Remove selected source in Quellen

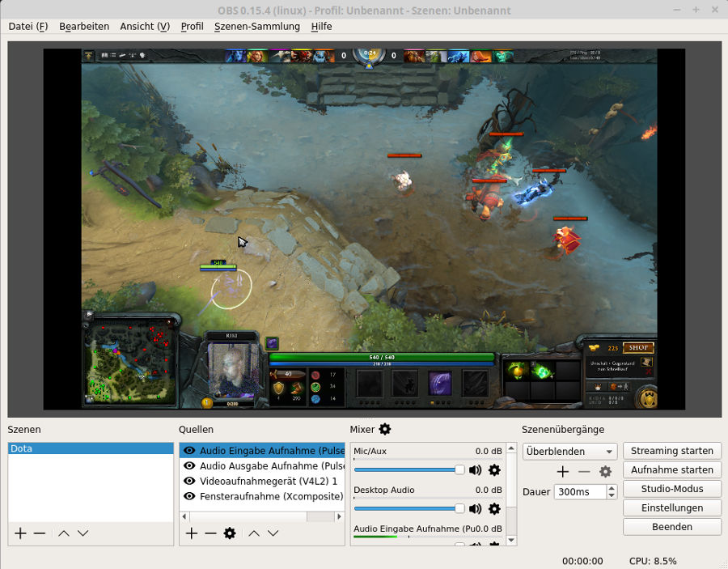coord(211,533)
